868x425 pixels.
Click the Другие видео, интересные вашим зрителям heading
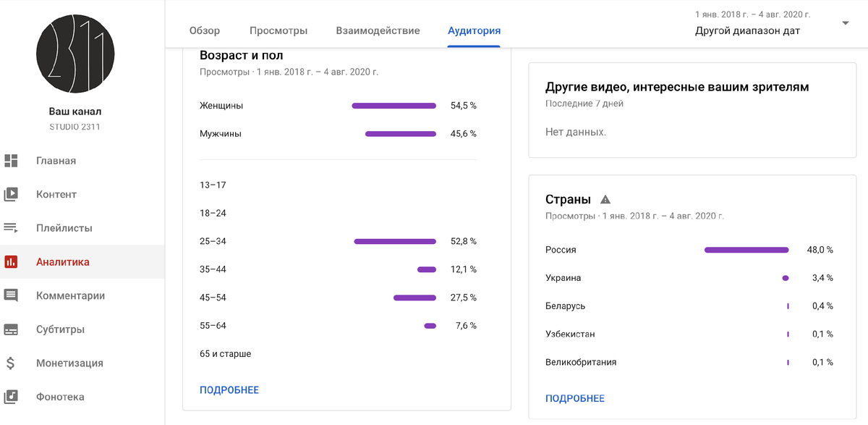[677, 87]
